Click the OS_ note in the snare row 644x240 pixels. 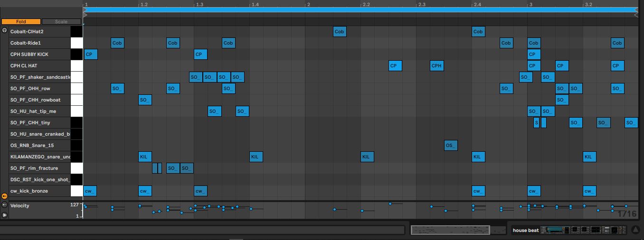tap(451, 145)
